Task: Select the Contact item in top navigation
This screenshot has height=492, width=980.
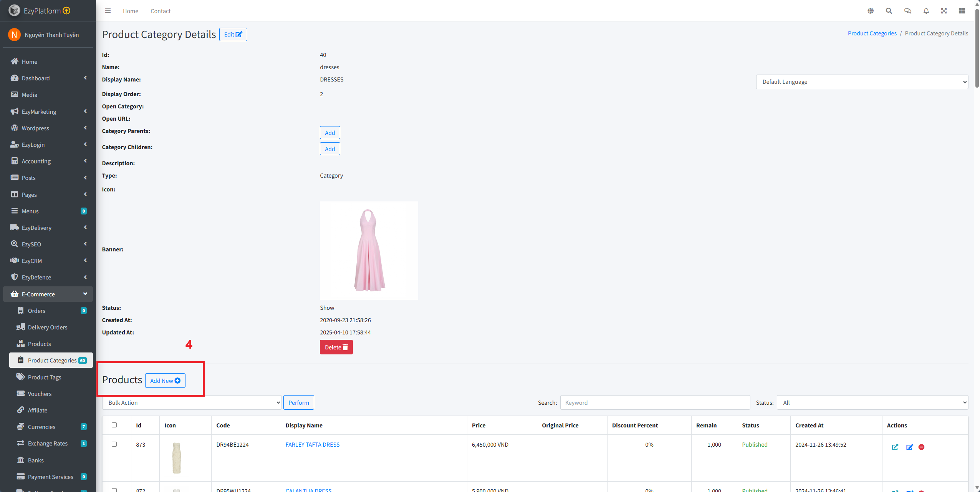Action: pos(161,11)
